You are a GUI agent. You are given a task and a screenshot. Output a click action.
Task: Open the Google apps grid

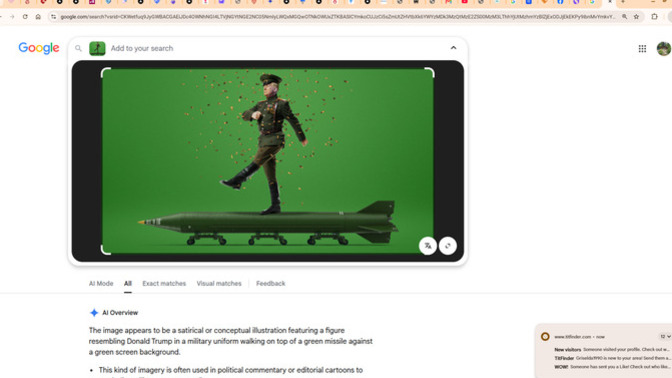click(x=642, y=48)
